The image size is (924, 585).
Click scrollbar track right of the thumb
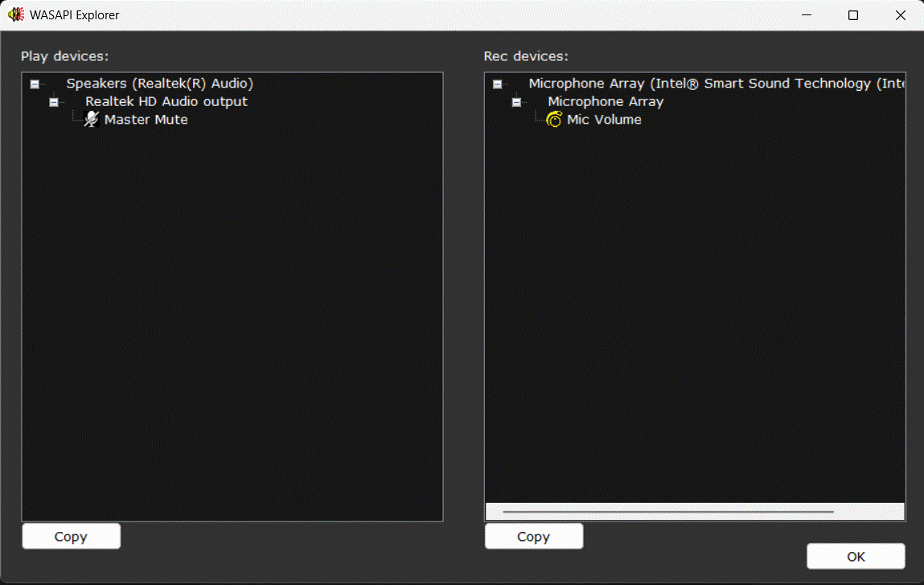click(869, 512)
